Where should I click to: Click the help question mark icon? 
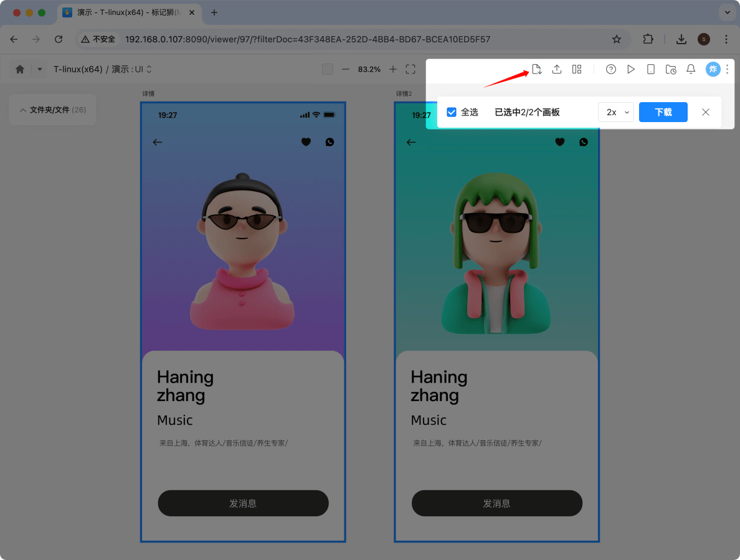611,69
